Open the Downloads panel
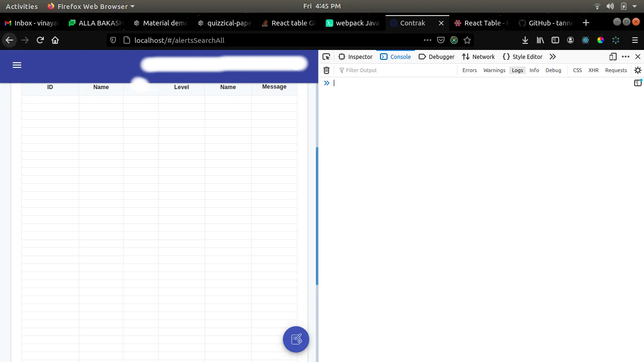The width and height of the screenshot is (644, 362). click(x=525, y=41)
